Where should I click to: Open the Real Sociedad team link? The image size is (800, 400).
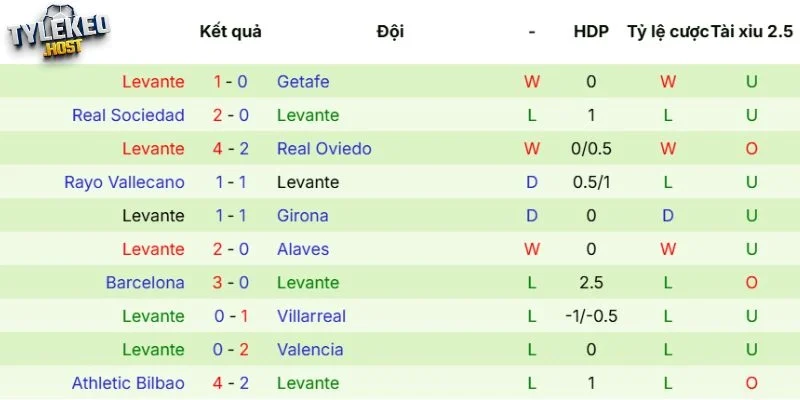coord(128,115)
